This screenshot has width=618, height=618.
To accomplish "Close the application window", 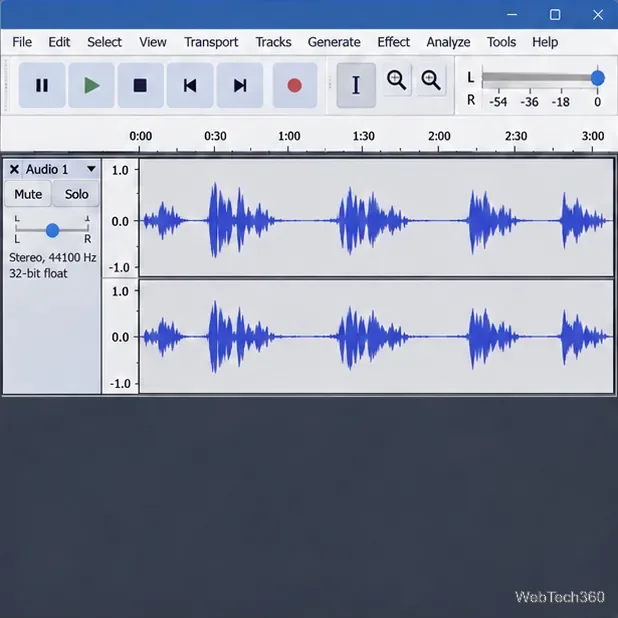I will (x=598, y=15).
